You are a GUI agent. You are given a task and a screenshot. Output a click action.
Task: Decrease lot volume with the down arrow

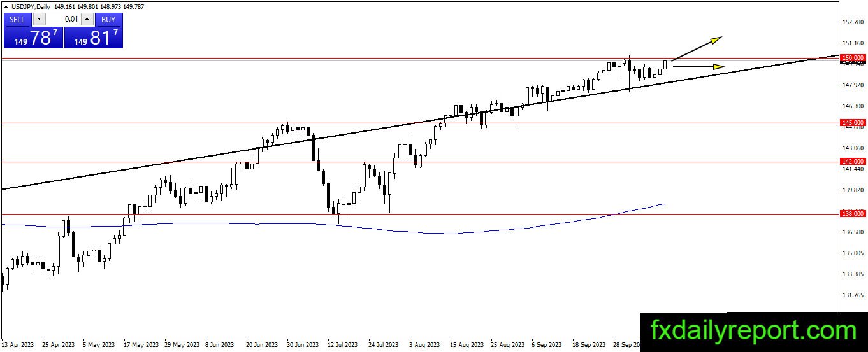pyautogui.click(x=38, y=19)
